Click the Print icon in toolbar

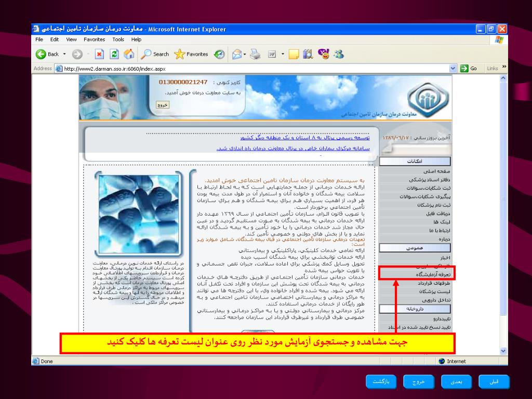(255, 54)
